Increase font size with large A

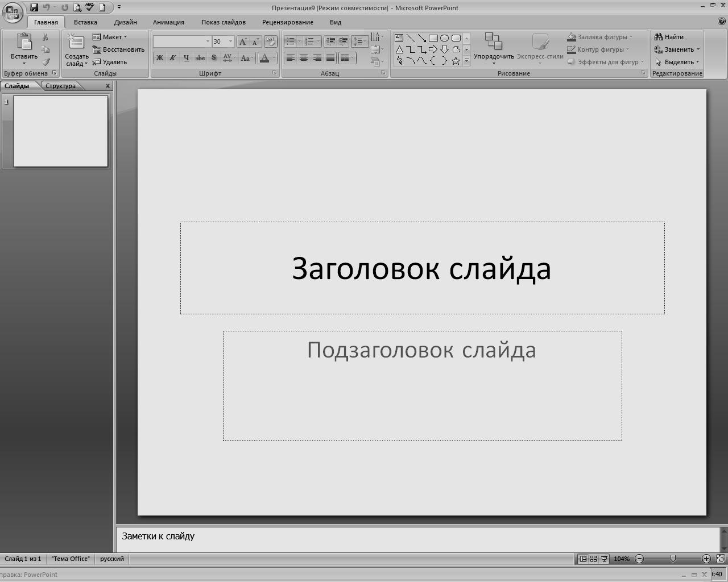243,41
